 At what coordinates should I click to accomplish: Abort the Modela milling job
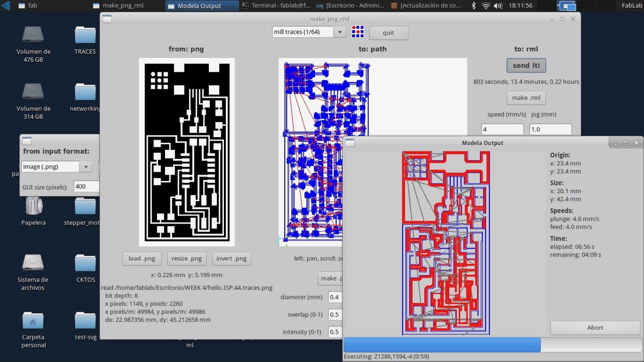pos(595,327)
